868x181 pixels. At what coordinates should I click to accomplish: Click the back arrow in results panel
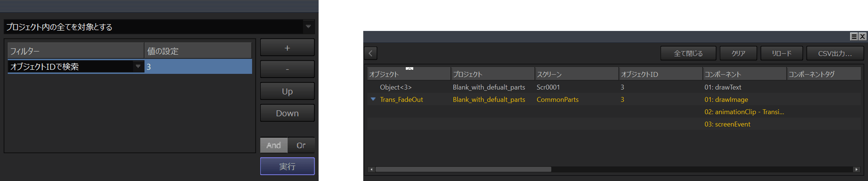(x=370, y=53)
